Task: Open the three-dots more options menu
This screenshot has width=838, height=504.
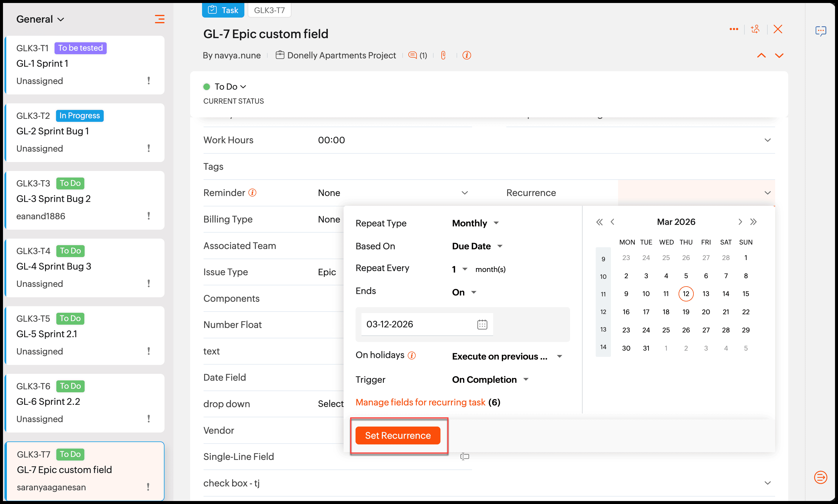Action: (733, 29)
